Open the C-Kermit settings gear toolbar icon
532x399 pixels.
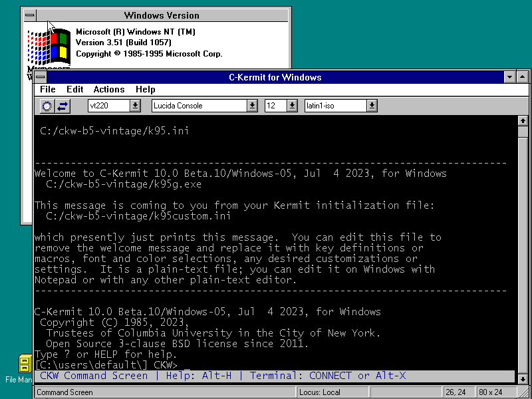pos(47,106)
